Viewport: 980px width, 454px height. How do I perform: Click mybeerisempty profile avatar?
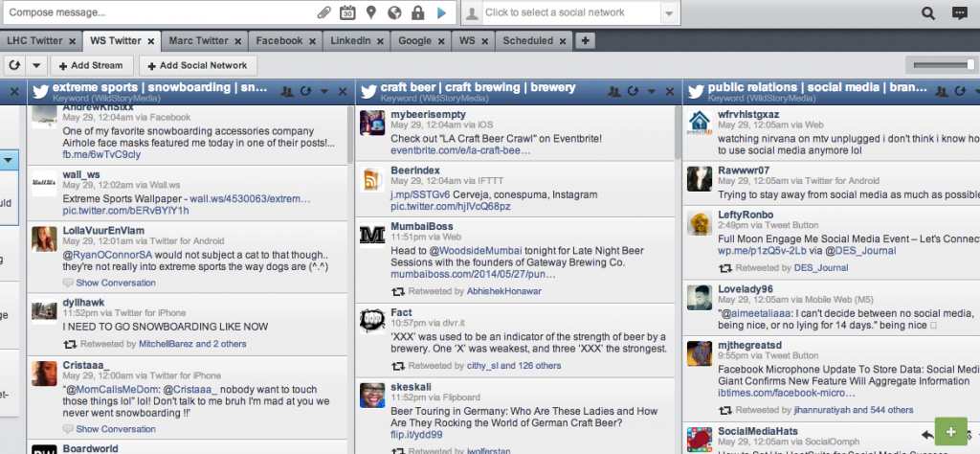pos(372,123)
